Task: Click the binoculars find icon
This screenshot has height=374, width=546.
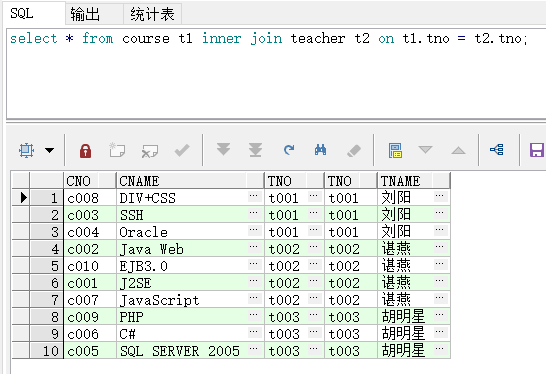Action: (320, 150)
